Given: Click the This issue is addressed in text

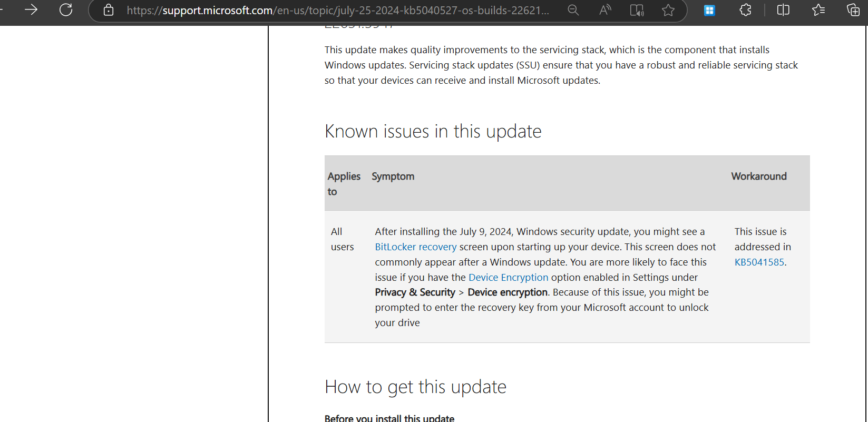Looking at the screenshot, I should pos(763,239).
